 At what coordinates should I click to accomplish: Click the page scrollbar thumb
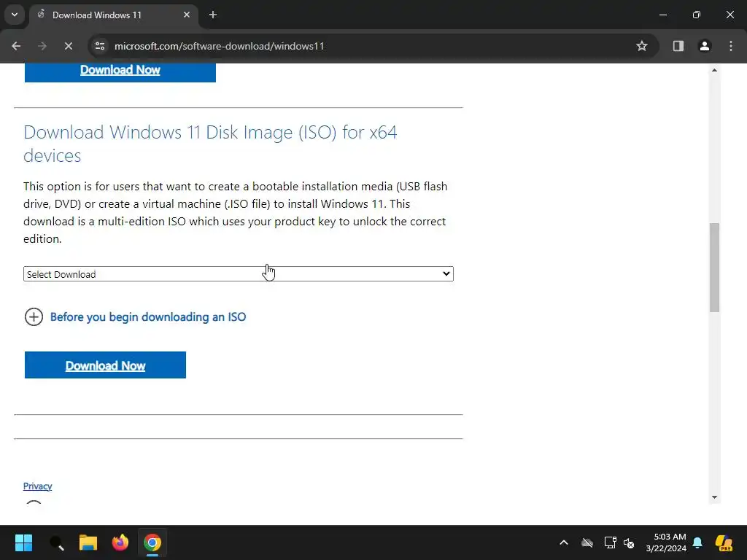pos(714,268)
